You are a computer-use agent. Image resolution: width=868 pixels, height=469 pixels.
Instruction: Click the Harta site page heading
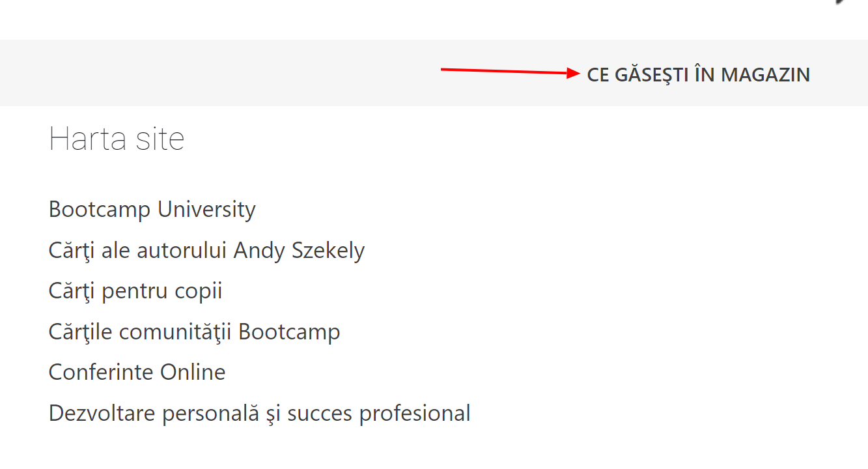(117, 139)
